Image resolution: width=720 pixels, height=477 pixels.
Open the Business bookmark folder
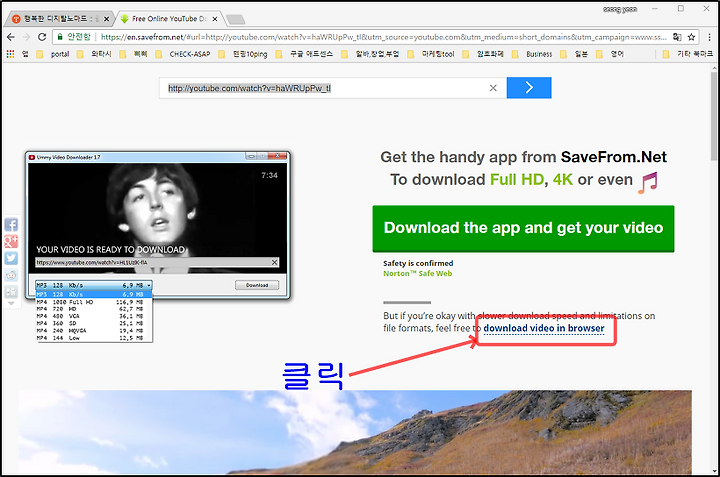coord(533,54)
